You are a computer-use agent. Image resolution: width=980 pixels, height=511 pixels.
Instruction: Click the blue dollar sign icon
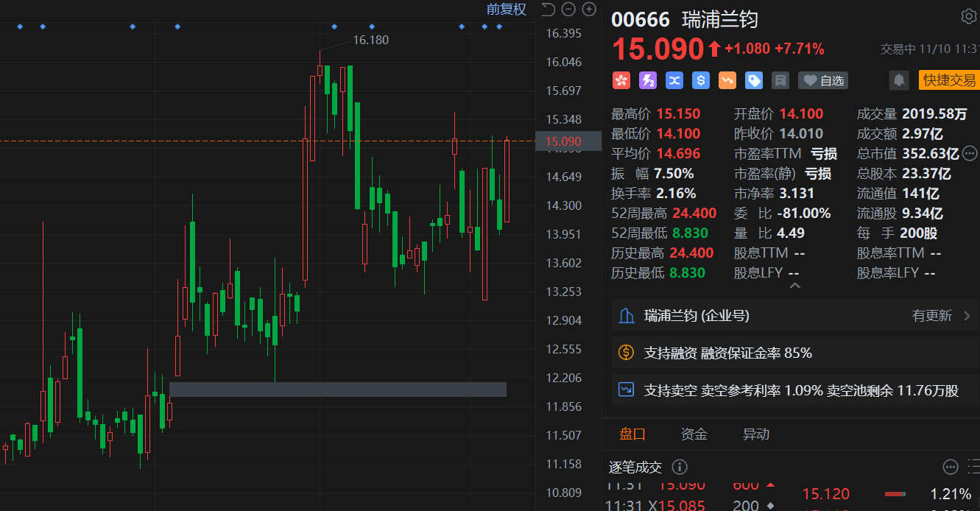(700, 80)
